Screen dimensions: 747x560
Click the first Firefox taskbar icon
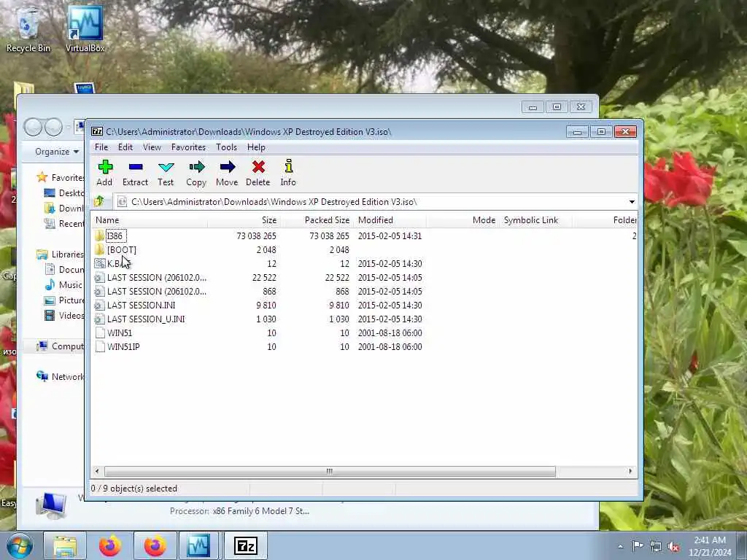pyautogui.click(x=110, y=545)
